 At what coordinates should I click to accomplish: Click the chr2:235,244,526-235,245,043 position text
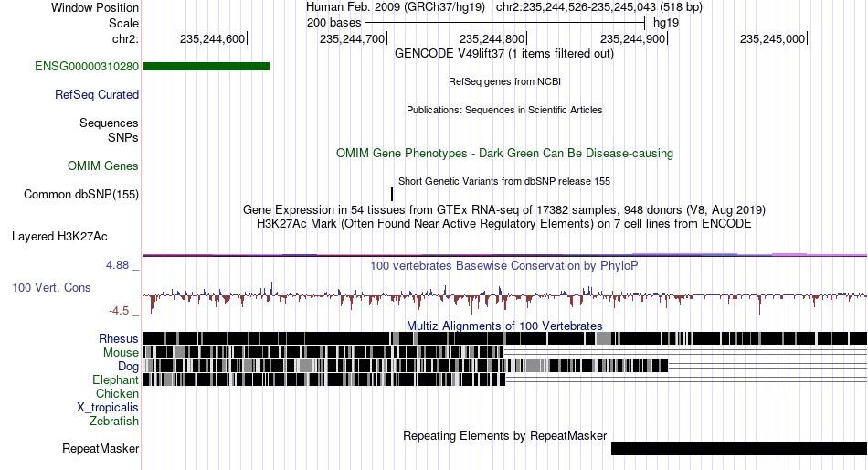(x=576, y=7)
